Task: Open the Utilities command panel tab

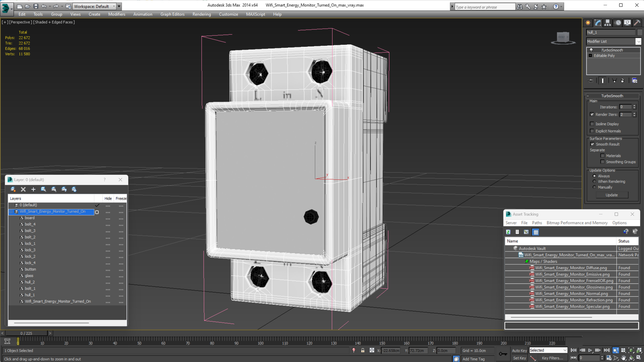Action: coord(637,23)
